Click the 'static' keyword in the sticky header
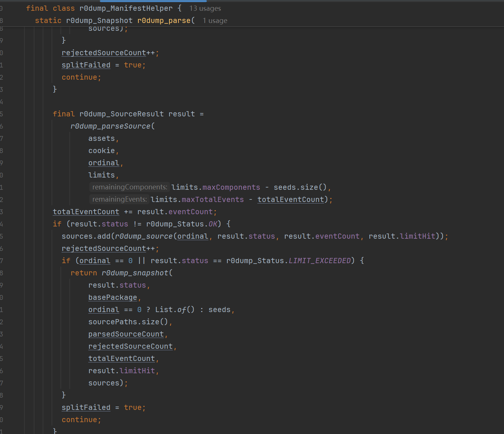The width and height of the screenshot is (504, 434). [x=48, y=20]
